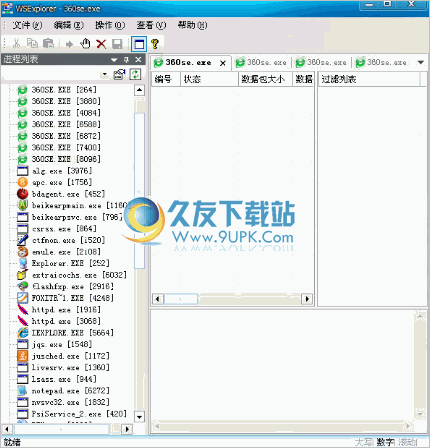The image size is (430, 448).
Task: Click the red X delete toolbar icon
Action: 101,44
